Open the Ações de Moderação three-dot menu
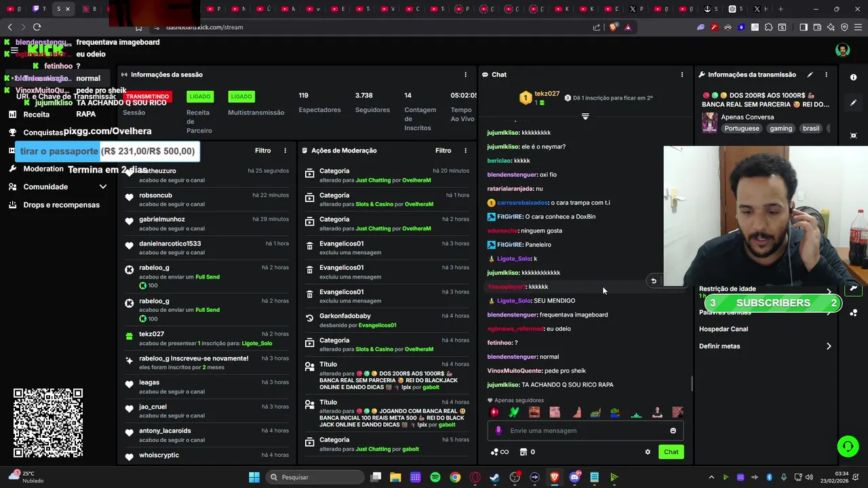 465,150
